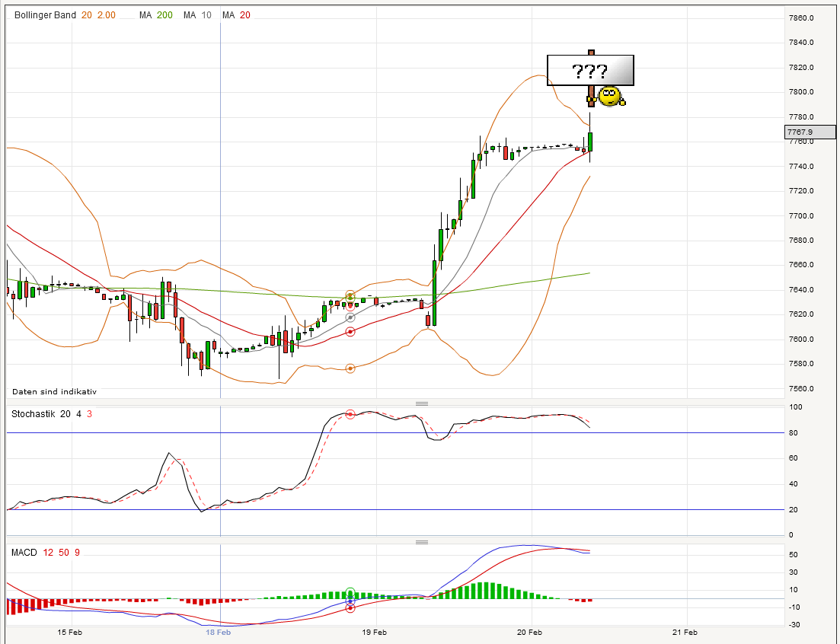The width and height of the screenshot is (840, 644).
Task: Expand the MACD panel using its grip handle
Action: coord(422,541)
